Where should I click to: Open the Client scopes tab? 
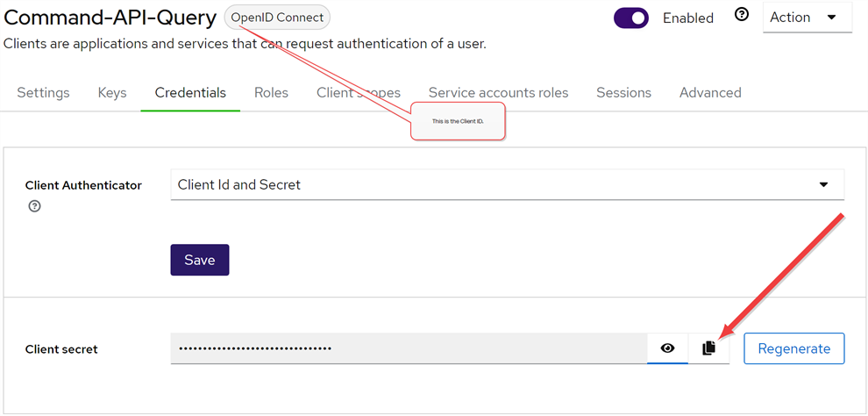coord(359,92)
